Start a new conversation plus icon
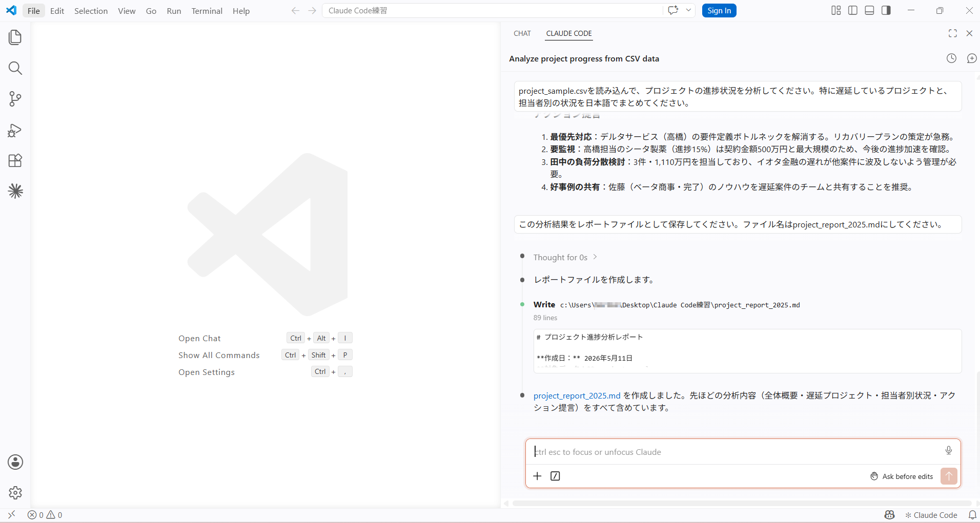This screenshot has width=980, height=523. pyautogui.click(x=971, y=58)
